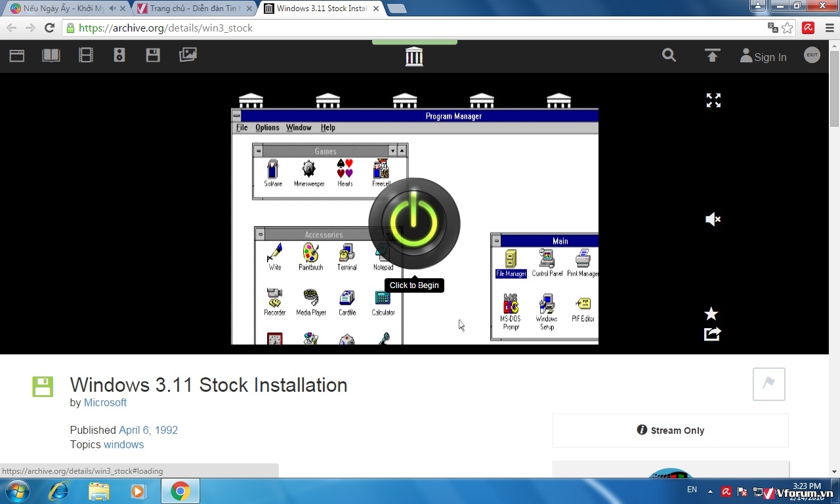The image size is (840, 504).
Task: Reload the page
Action: click(49, 28)
